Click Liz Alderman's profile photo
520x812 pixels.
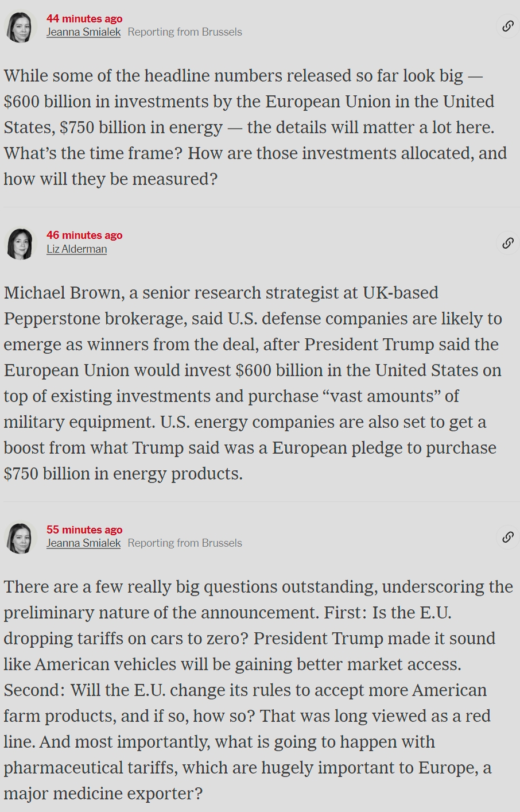point(20,243)
